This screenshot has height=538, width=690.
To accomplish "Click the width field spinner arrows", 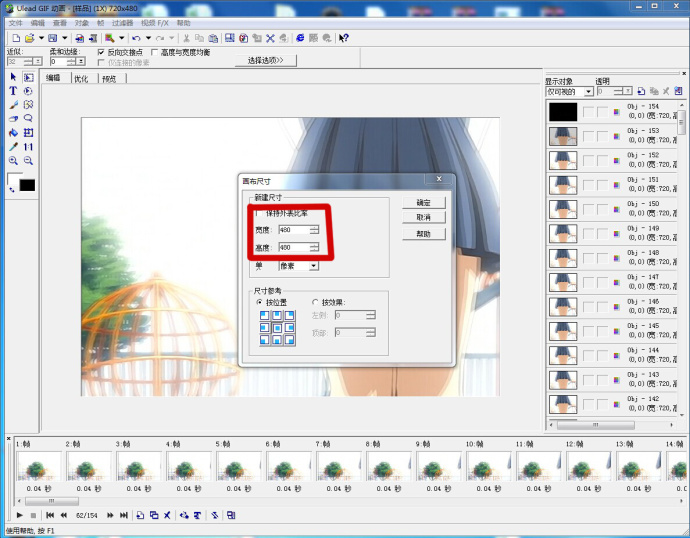I will click(314, 230).
